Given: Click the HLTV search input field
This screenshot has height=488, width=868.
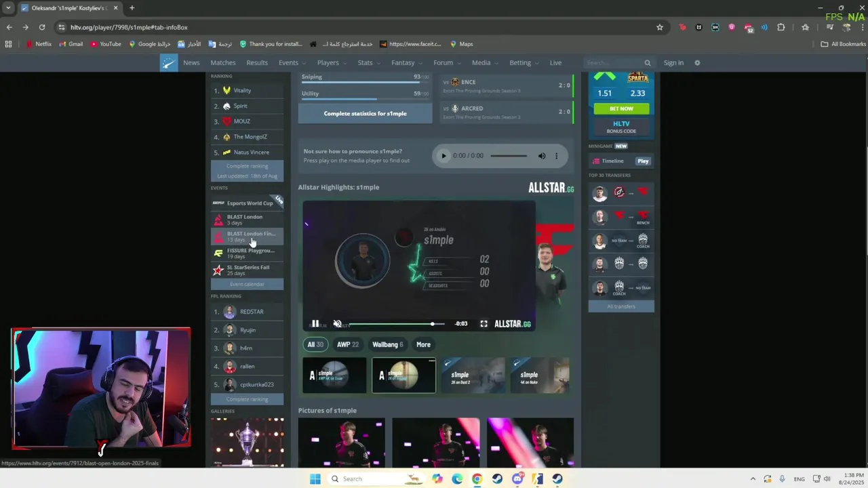Looking at the screenshot, I should click(x=614, y=63).
